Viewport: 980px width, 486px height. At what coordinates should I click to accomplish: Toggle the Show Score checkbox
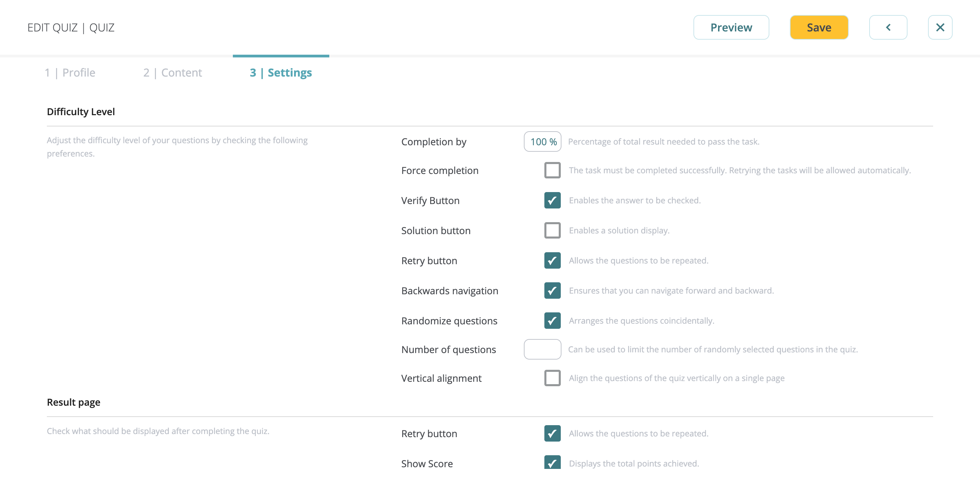point(552,463)
